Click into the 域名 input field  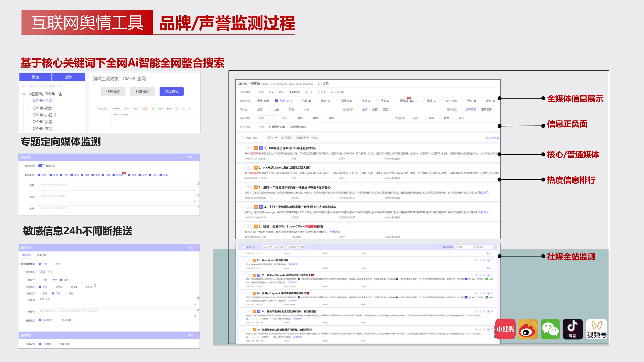[117, 186]
